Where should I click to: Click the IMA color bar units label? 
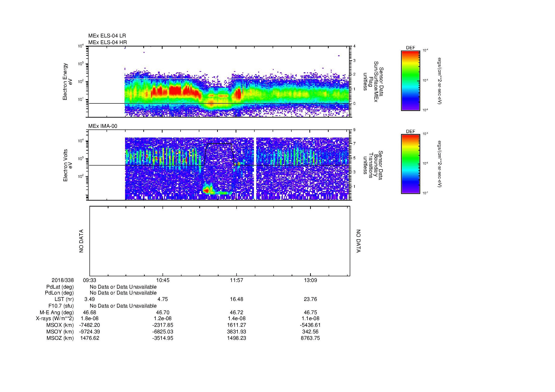click(x=440, y=164)
